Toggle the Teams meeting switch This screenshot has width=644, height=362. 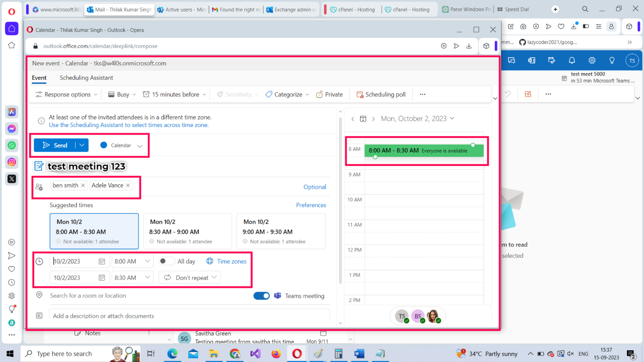pos(261,296)
